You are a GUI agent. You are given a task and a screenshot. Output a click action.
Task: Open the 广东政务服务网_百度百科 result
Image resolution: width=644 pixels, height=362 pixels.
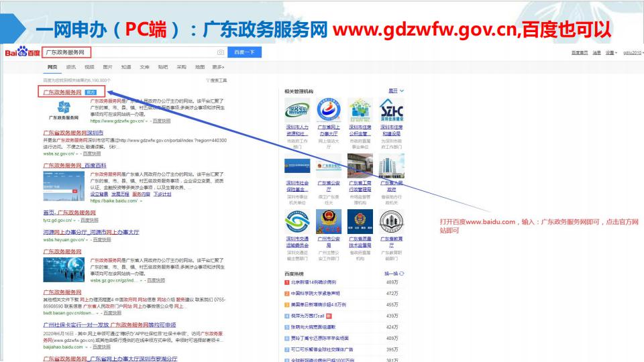pyautogui.click(x=74, y=166)
